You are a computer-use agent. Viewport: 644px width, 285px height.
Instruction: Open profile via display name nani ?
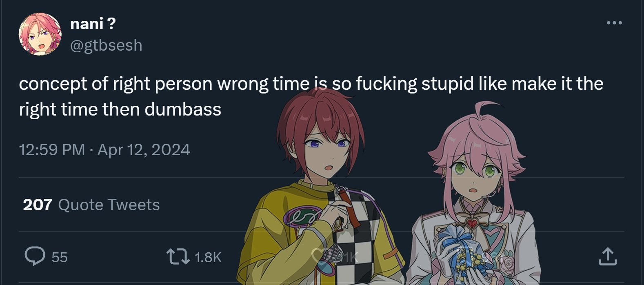(x=93, y=24)
